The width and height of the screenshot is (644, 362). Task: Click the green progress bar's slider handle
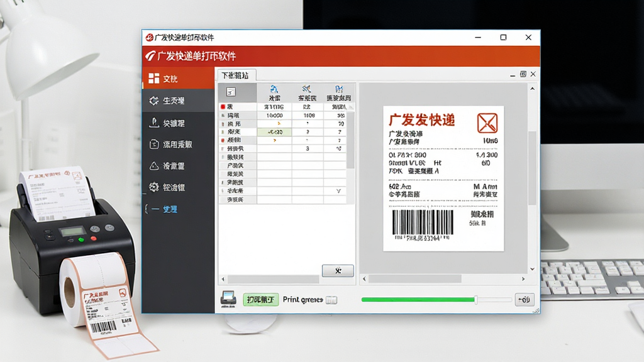point(475,300)
